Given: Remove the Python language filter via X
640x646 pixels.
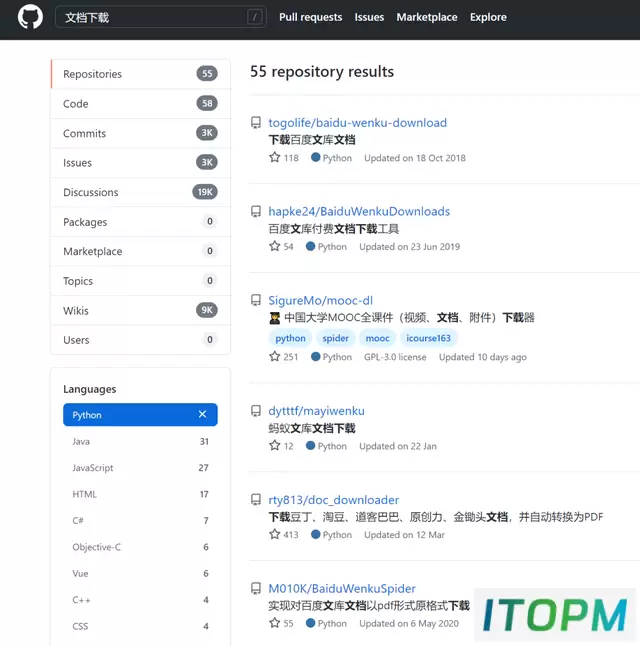Looking at the screenshot, I should pos(202,414).
